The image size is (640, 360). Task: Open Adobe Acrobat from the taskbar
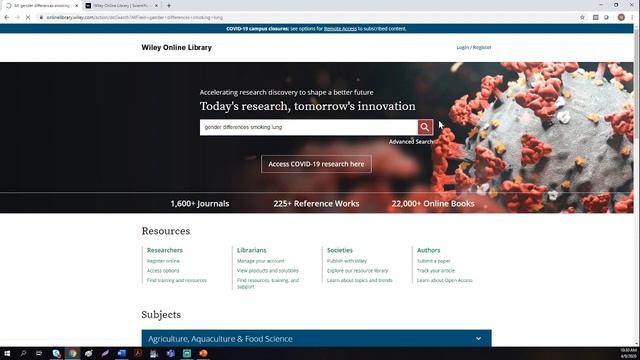(x=138, y=353)
